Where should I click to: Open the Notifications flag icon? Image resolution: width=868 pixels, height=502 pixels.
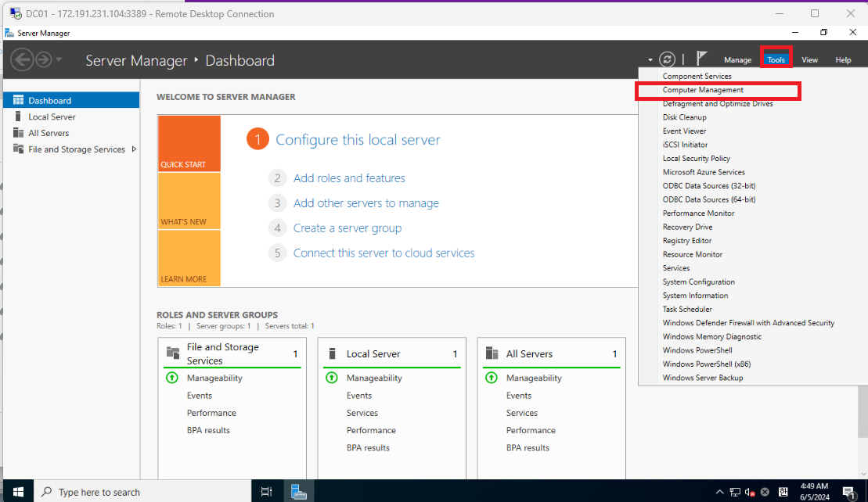pyautogui.click(x=701, y=58)
